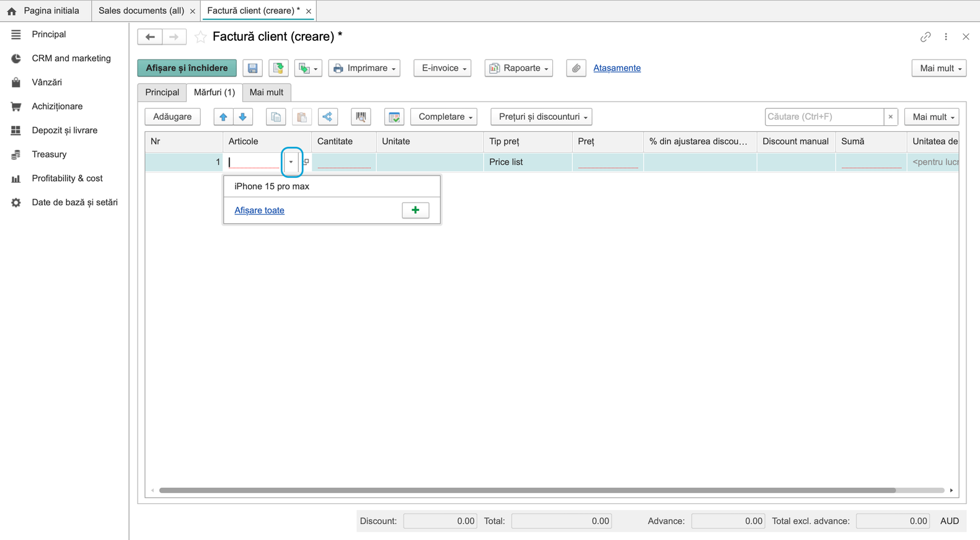This screenshot has width=980, height=540.
Task: Click the paste rows icon
Action: [x=302, y=117]
